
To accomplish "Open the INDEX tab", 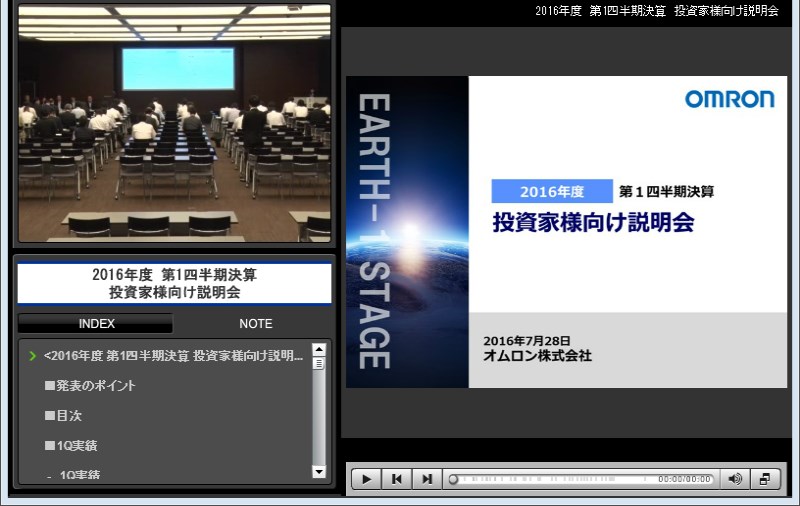I will [96, 323].
